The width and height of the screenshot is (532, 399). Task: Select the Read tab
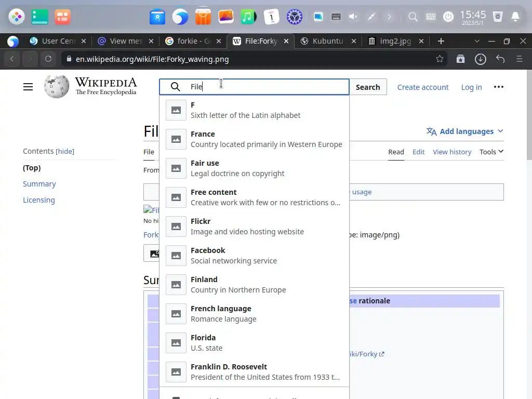pos(396,152)
